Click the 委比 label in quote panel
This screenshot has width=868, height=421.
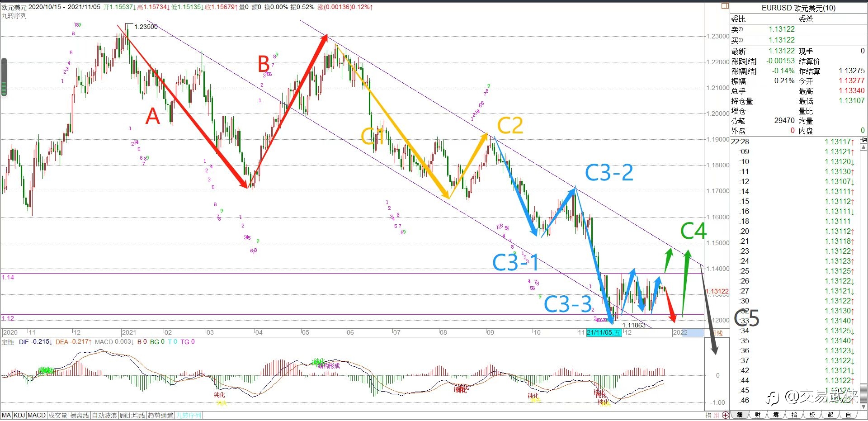[x=738, y=19]
